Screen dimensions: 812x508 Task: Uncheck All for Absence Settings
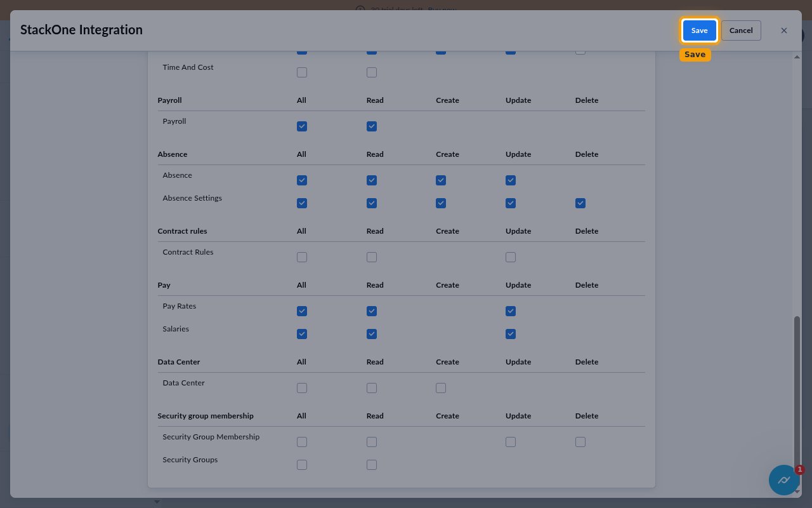tap(302, 203)
